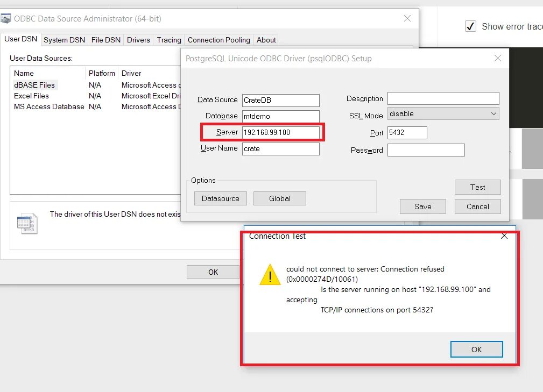Click the Port field showing 5432
This screenshot has height=392, width=543.
[407, 132]
